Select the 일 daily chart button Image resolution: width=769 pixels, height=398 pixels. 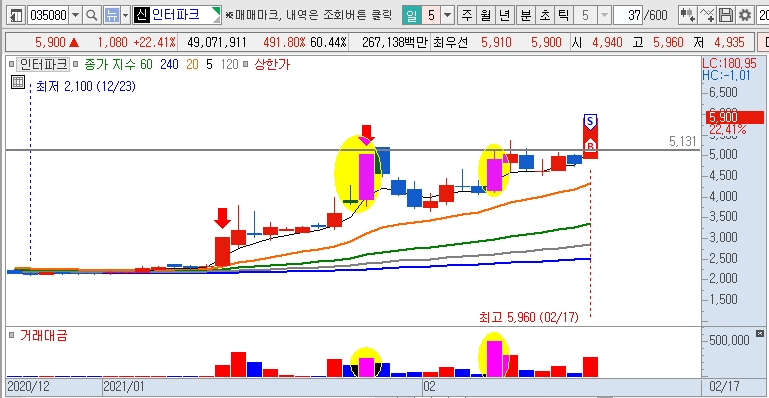(x=411, y=15)
